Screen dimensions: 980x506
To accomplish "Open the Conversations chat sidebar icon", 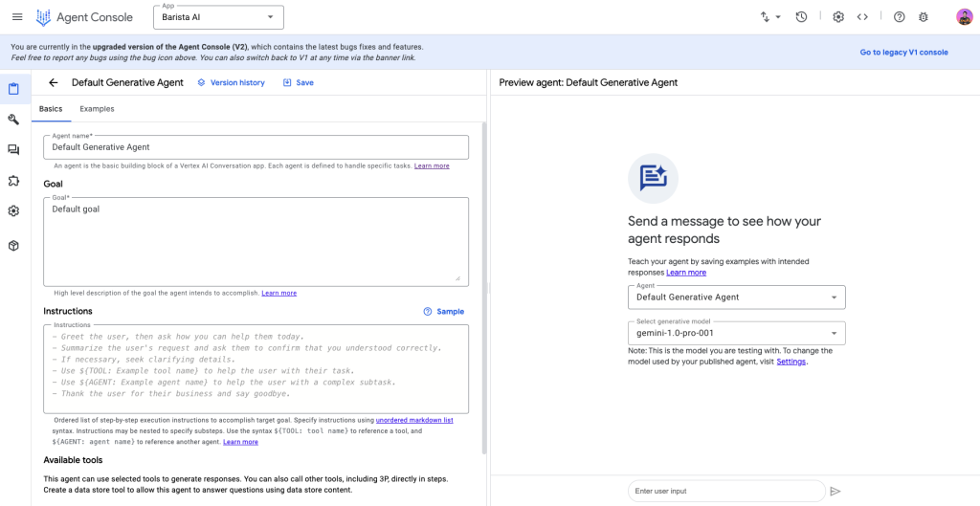I will [x=13, y=150].
